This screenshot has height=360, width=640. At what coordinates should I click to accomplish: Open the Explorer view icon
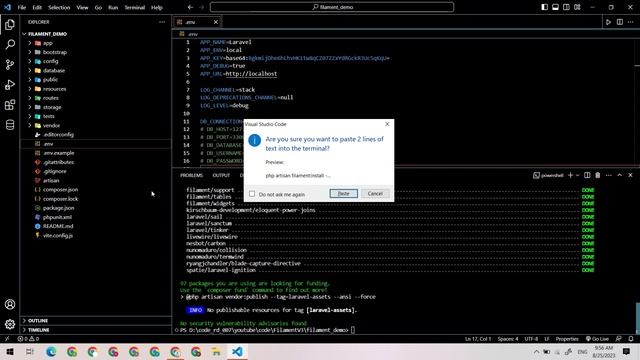pos(10,25)
